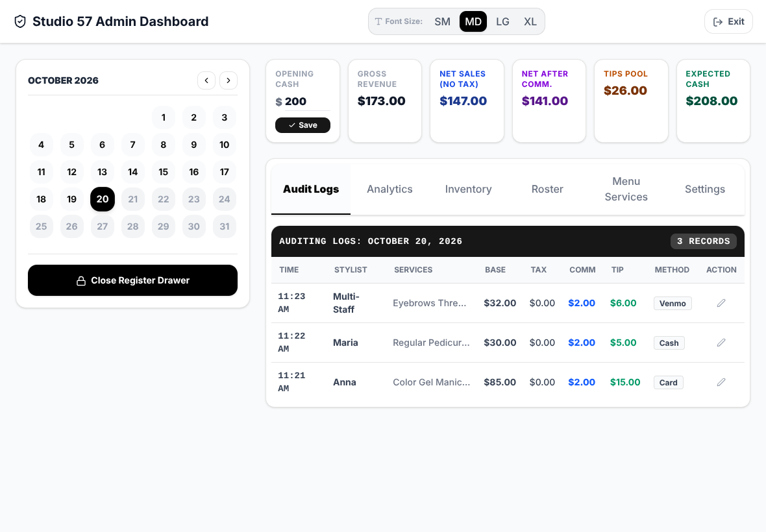Click the edit pencil for Anna's record
This screenshot has width=766, height=532.
click(x=721, y=382)
